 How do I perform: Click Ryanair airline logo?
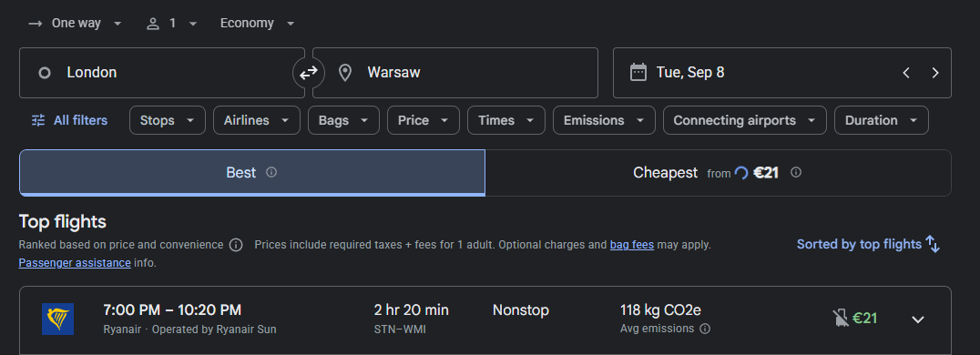57,319
